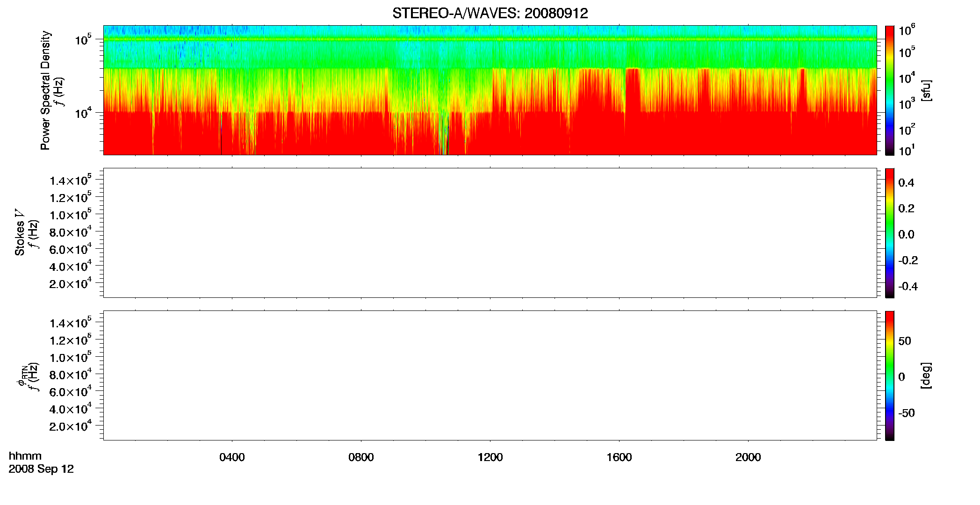This screenshot has width=980, height=505.
Task: Click the empty Stokes V plot panel
Action: (490, 233)
